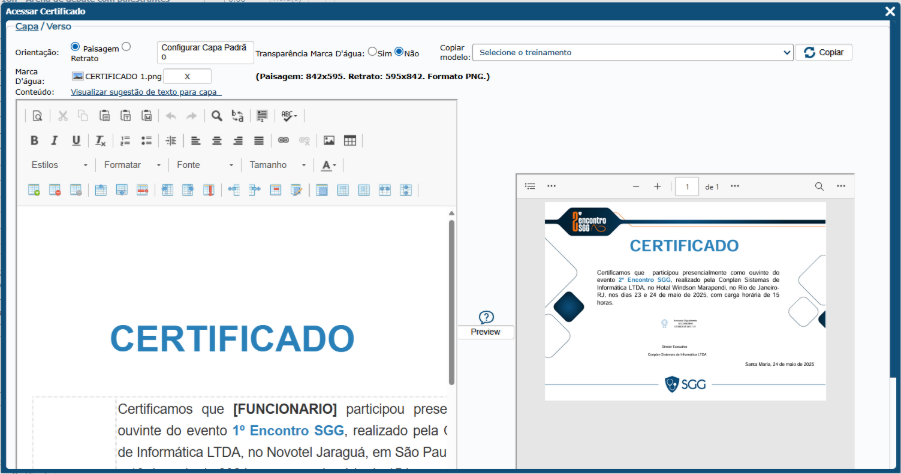Toggle bold formatting in the editor
This screenshot has height=474, width=901.
click(34, 141)
